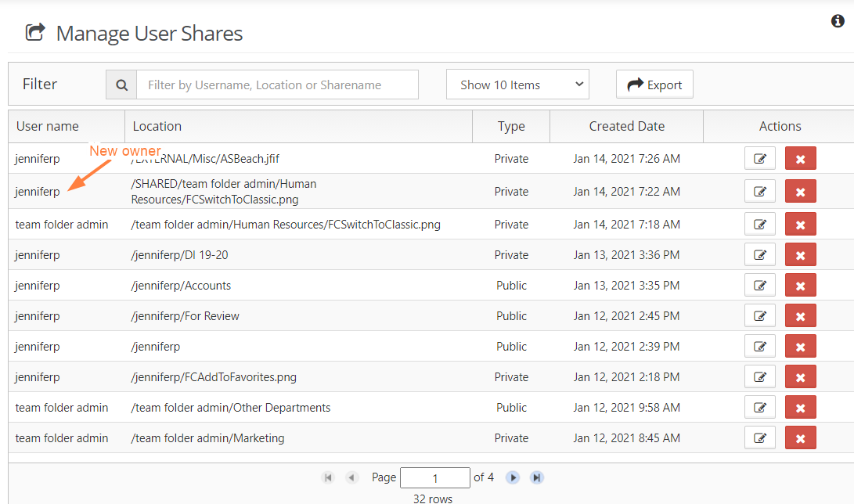Edit the Marketing folder share
This screenshot has height=504, width=854.
tap(759, 438)
